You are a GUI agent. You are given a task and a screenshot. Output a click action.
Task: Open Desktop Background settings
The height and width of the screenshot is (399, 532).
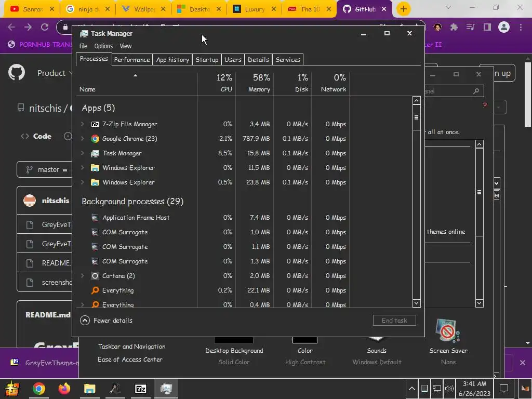[x=234, y=351]
